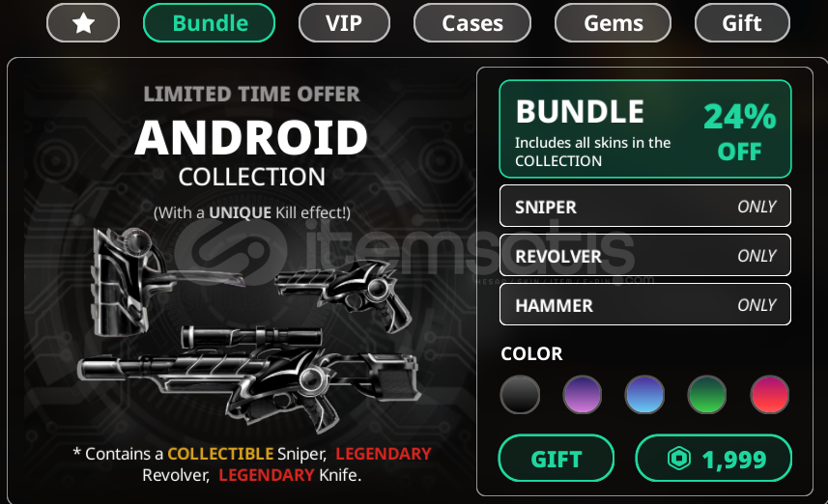Pick the black color swatch
This screenshot has height=504, width=828.
click(x=520, y=394)
